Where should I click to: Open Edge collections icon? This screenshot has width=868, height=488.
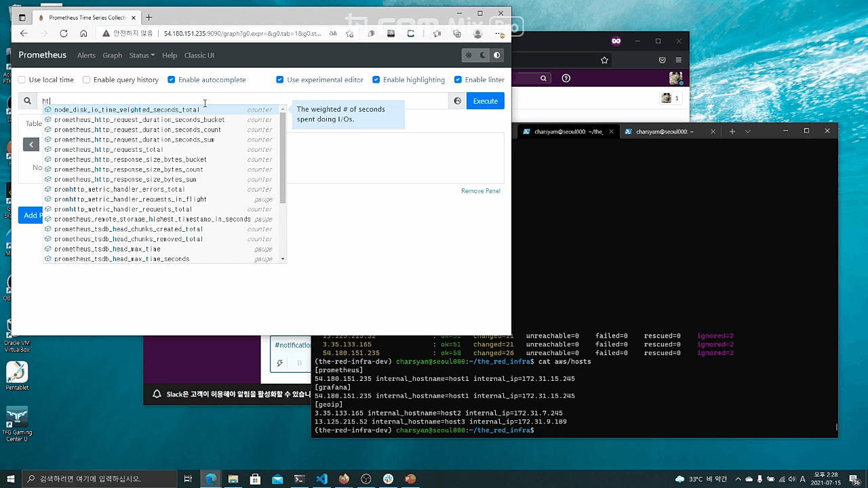point(457,33)
